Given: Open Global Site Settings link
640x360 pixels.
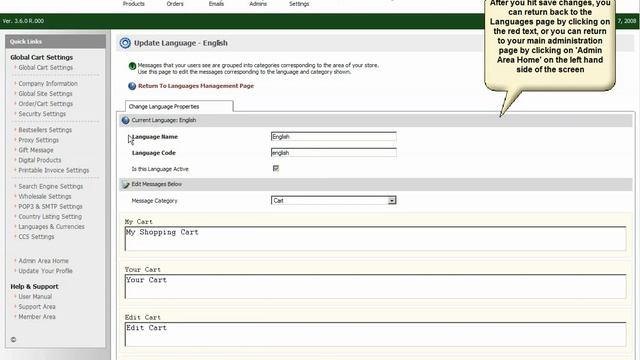Looking at the screenshot, I should 45,94.
